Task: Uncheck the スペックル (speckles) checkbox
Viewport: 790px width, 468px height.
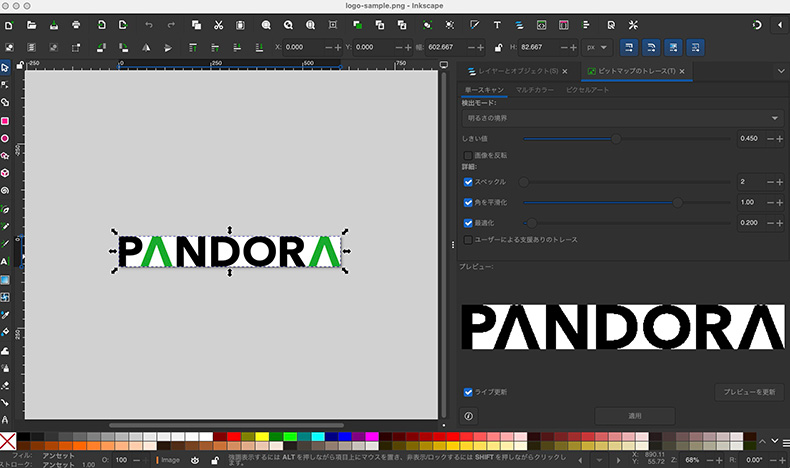Action: click(468, 182)
